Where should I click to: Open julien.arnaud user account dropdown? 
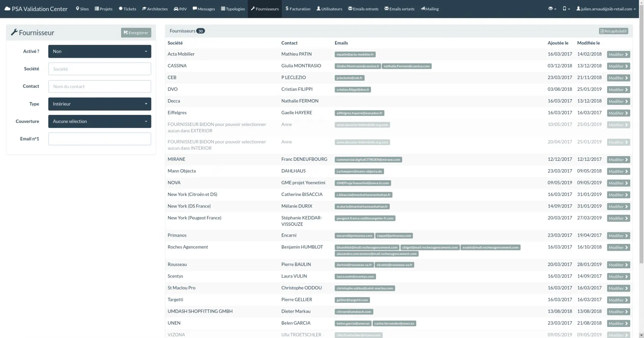pyautogui.click(x=606, y=9)
